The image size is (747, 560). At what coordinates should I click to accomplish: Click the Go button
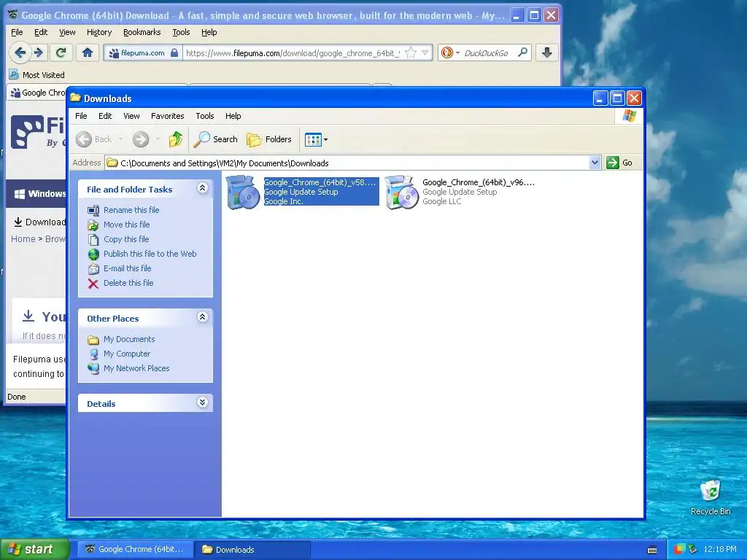click(x=620, y=163)
